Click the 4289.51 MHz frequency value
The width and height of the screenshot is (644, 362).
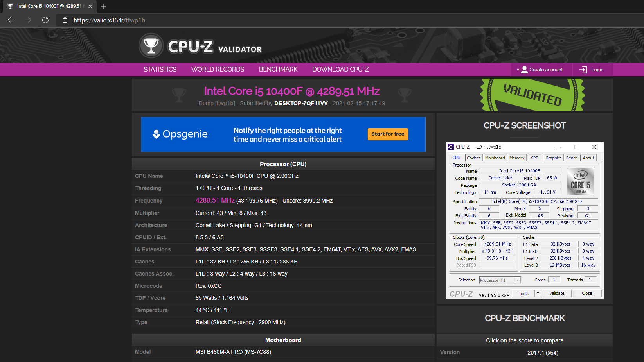tap(215, 200)
